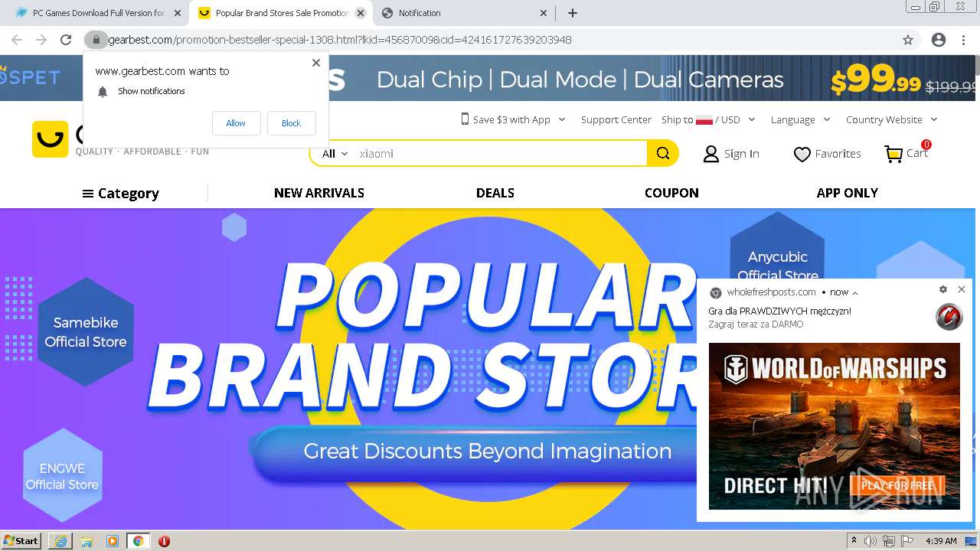
Task: Open the All search category dropdown
Action: tap(335, 154)
